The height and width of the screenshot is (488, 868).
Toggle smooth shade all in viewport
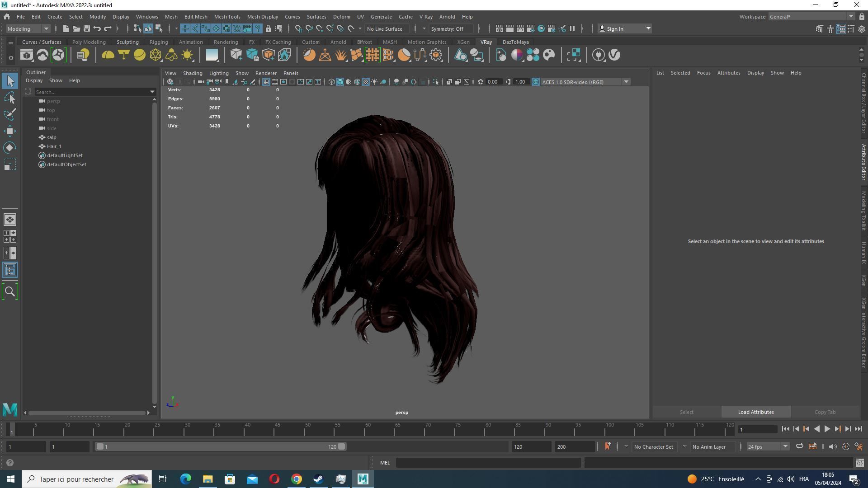340,82
